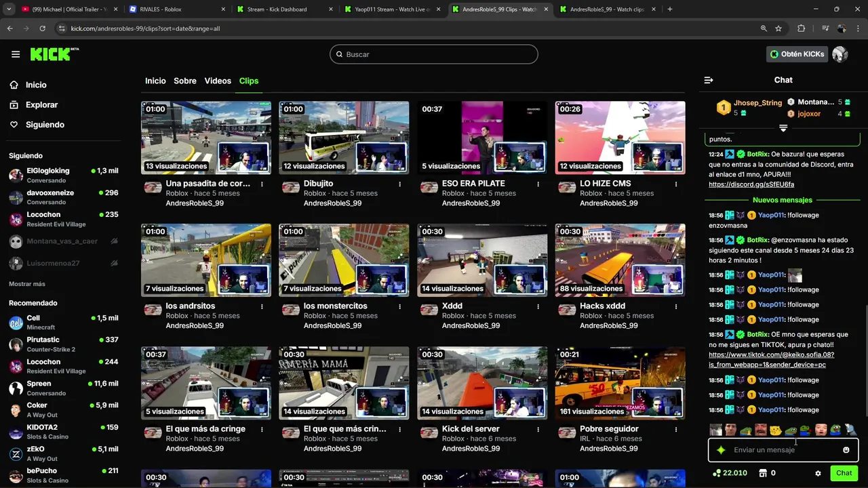The width and height of the screenshot is (868, 488).
Task: Switch to the Inicio channel tab
Action: (x=155, y=81)
